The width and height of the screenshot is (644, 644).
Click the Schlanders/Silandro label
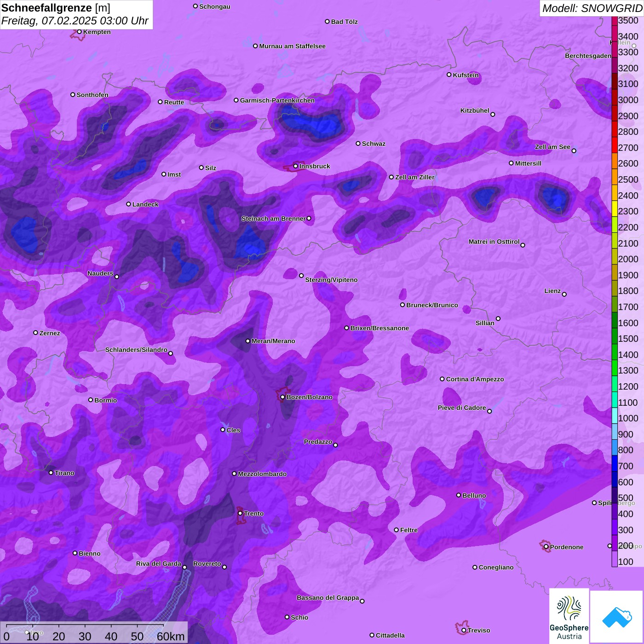point(136,350)
